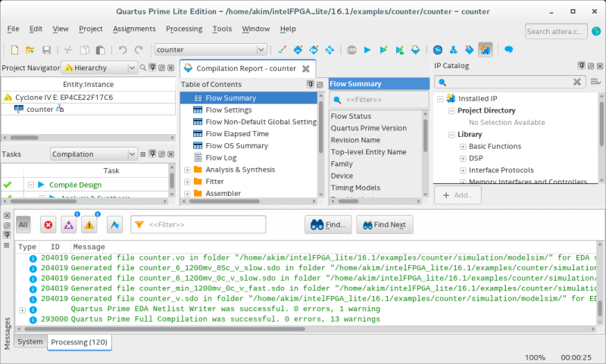This screenshot has width=606, height=364.
Task: Open the counter revision dropdown
Action: (261, 49)
